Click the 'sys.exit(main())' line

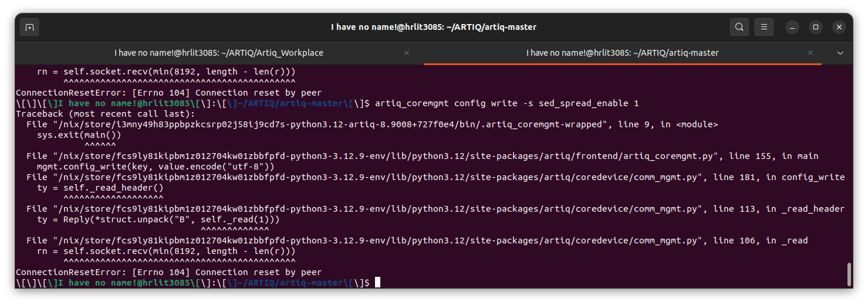click(x=79, y=135)
